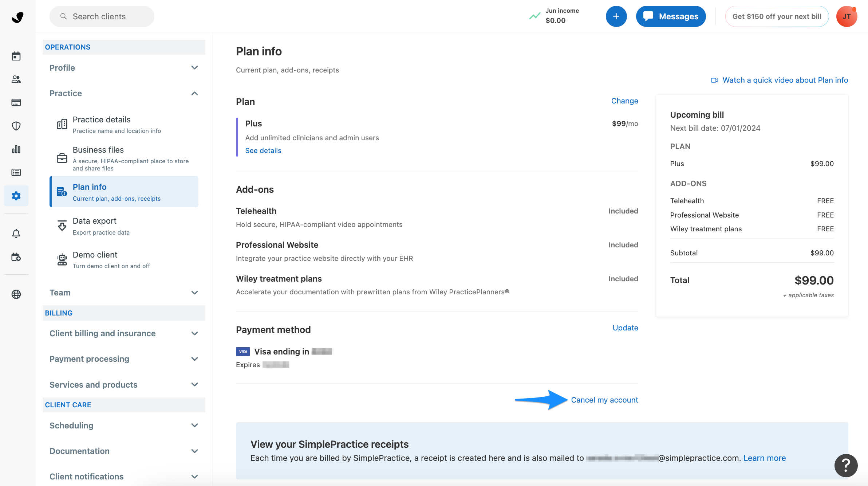Click Next bill date: 07/01/2024 text

715,128
